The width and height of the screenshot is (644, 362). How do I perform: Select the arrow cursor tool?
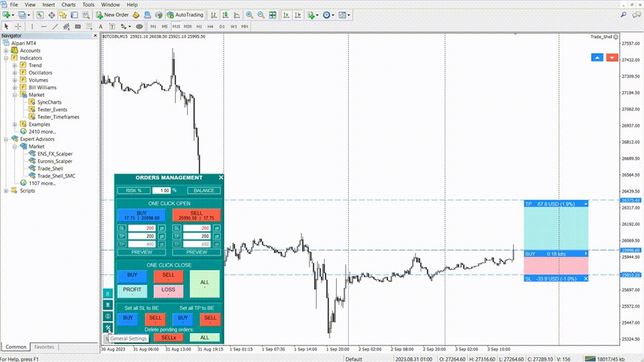(6, 26)
